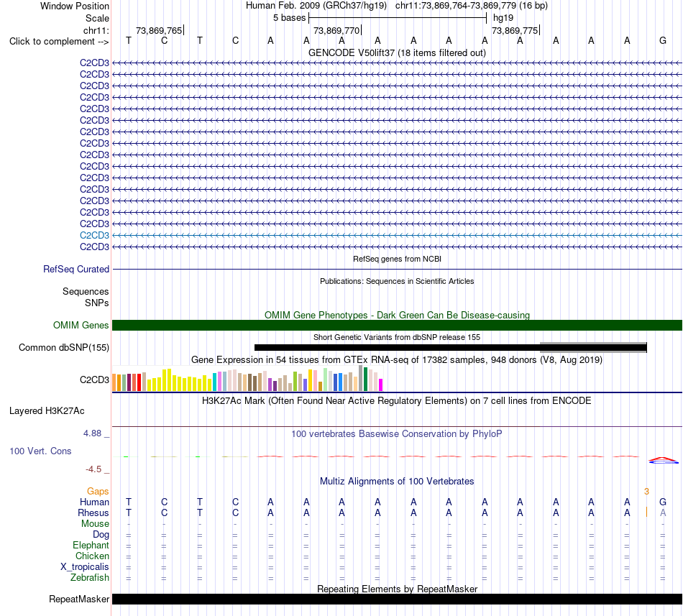Screen dimensions: 683x616
Task: Click the red and blue PhyloP peak
Action: (x=663, y=460)
